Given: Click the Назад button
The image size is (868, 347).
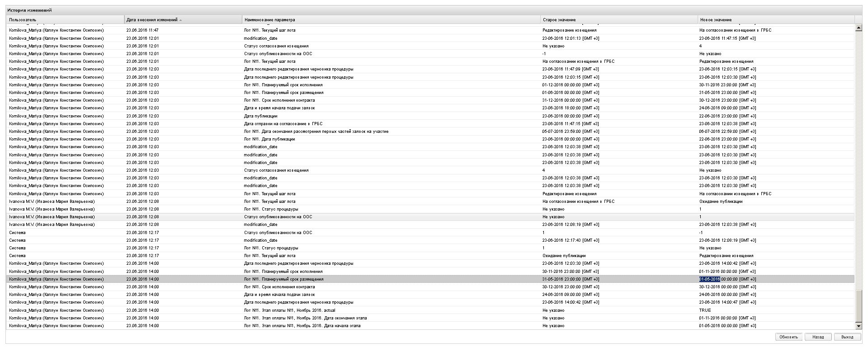Looking at the screenshot, I should click(818, 337).
